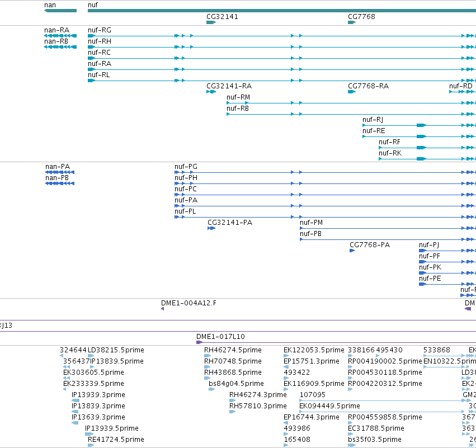Select the EK094449.5prime EST label
Screen dimensions: 476x448
[329, 407]
